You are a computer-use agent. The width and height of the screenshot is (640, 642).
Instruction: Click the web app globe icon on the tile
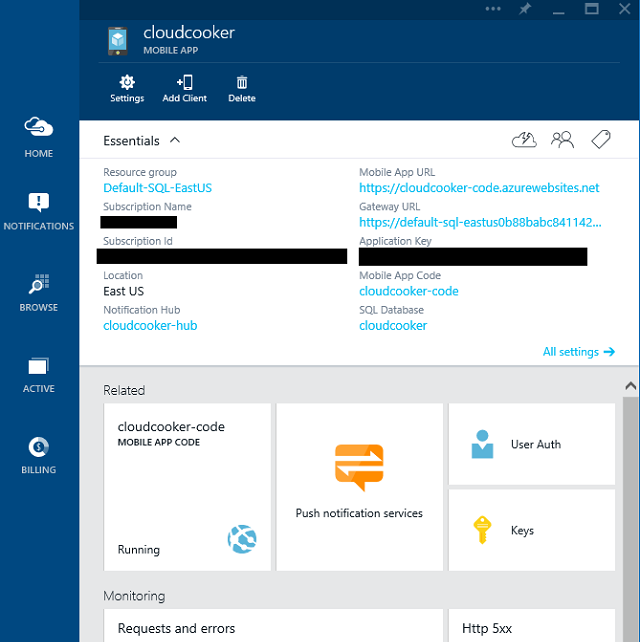(x=242, y=539)
